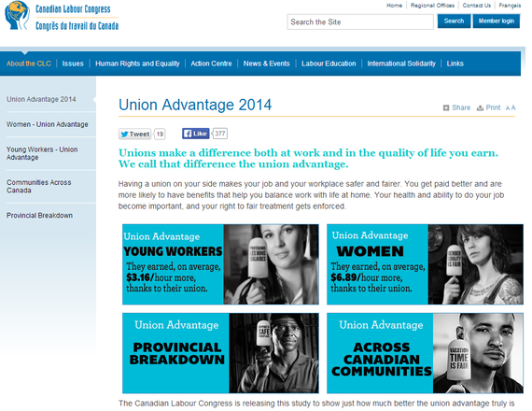This screenshot has width=532, height=411.
Task: Click the Facebook Like button
Action: pyautogui.click(x=195, y=134)
